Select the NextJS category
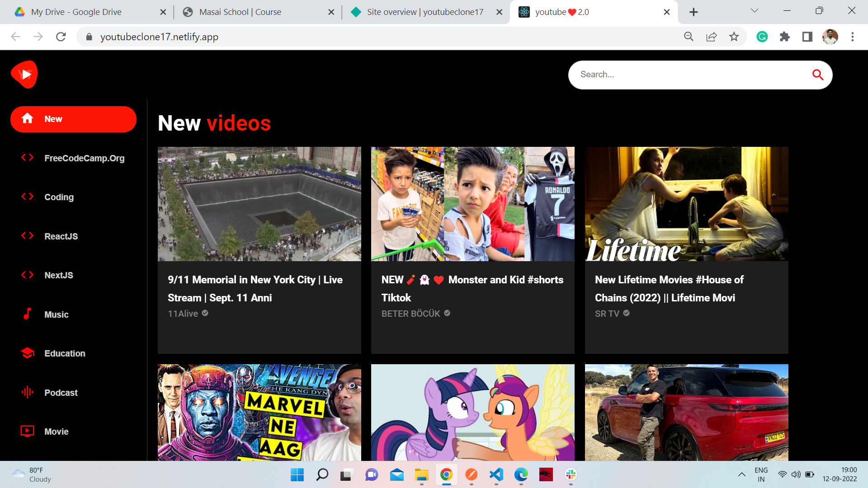 [x=73, y=275]
